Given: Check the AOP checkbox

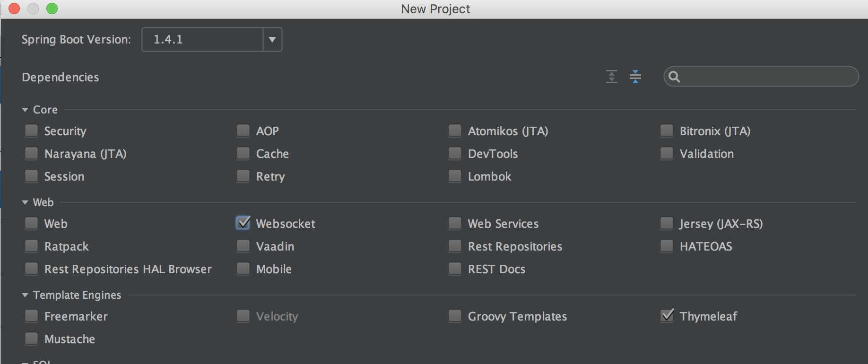Looking at the screenshot, I should [243, 130].
